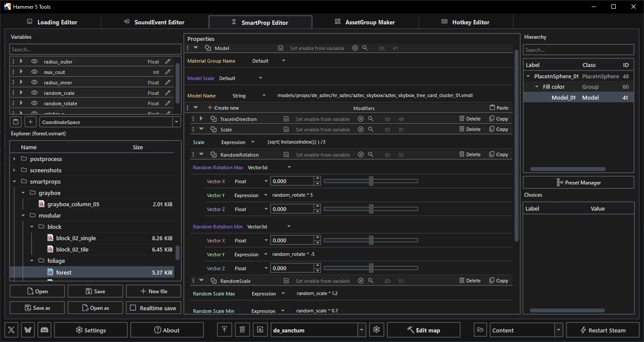
Task: Open Model Name String type dropdown
Action: (x=249, y=96)
